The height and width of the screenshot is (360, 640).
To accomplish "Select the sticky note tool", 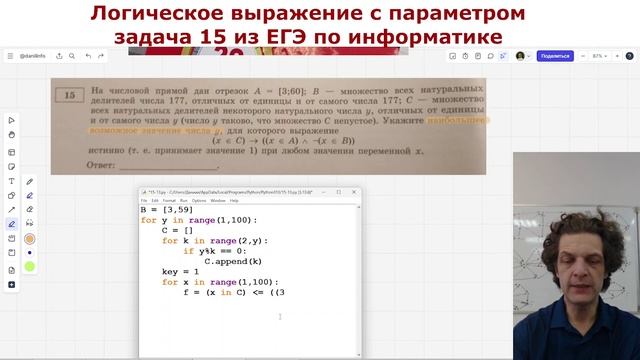I will coord(11,167).
